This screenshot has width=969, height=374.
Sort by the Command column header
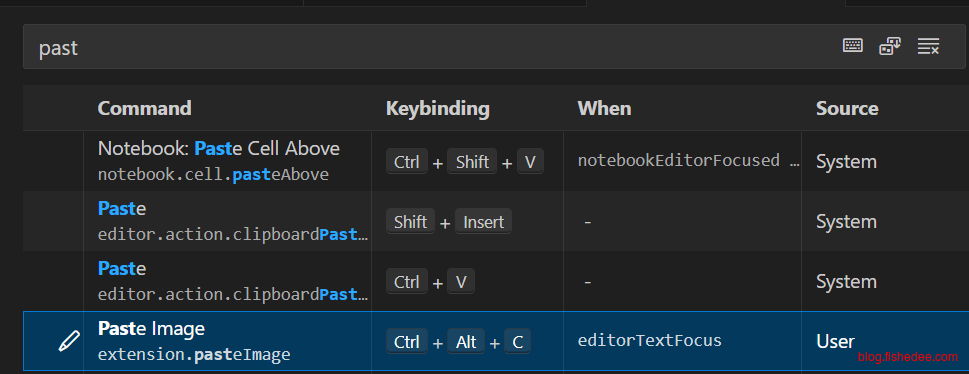pyautogui.click(x=145, y=108)
